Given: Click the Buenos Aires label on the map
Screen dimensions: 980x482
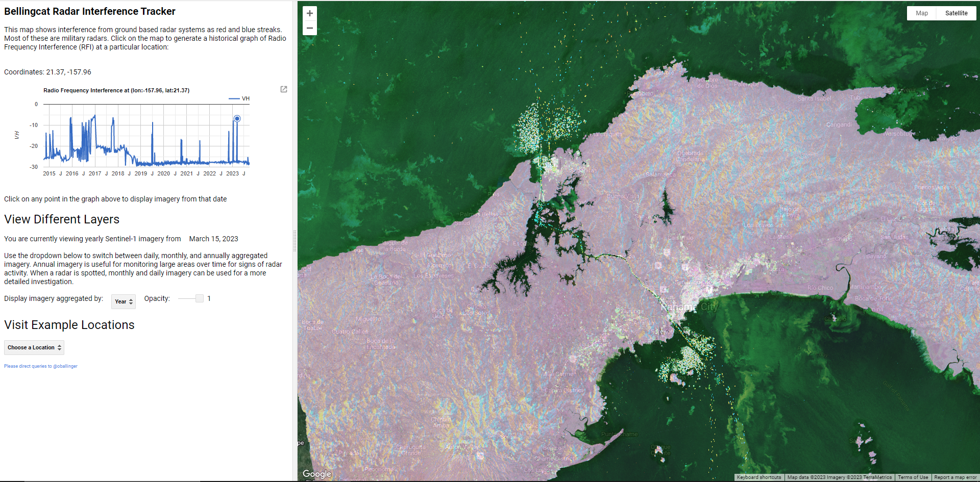Looking at the screenshot, I should pyautogui.click(x=932, y=187).
